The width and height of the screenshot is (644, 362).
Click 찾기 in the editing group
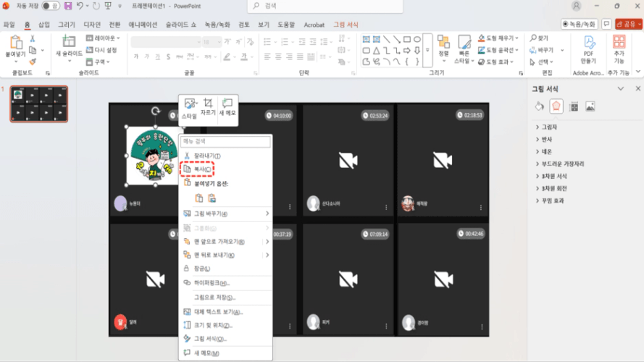[539, 38]
